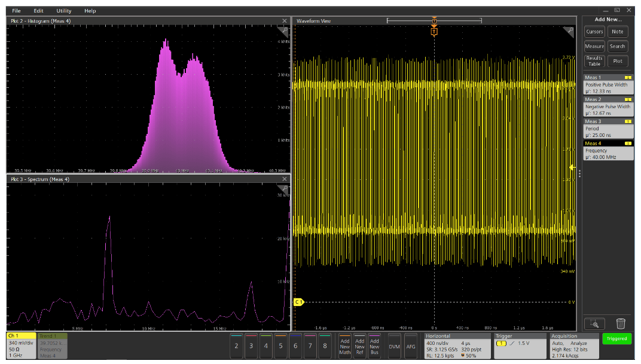Add a new Math waveform
This screenshot has width=641, height=364.
346,345
